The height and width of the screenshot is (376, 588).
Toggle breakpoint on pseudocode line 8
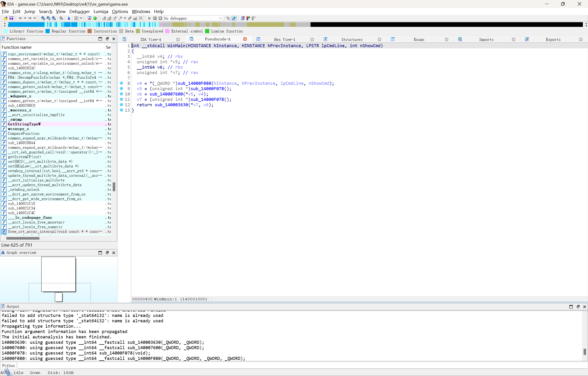click(121, 83)
